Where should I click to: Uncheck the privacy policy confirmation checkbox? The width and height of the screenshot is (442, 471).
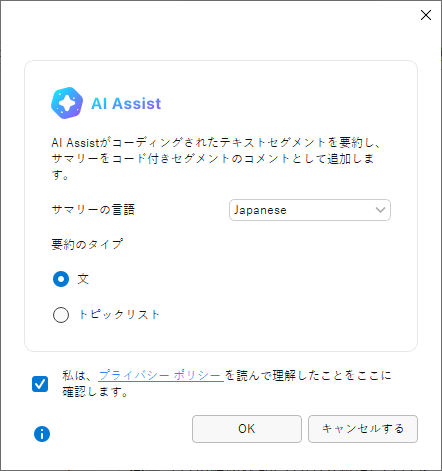(x=40, y=384)
